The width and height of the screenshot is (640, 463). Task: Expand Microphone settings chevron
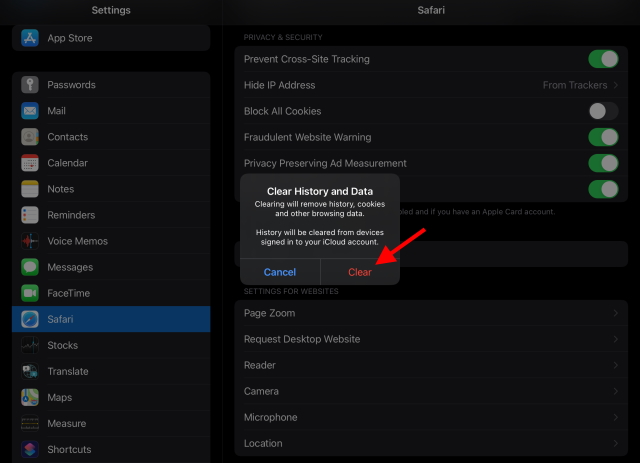click(x=616, y=417)
